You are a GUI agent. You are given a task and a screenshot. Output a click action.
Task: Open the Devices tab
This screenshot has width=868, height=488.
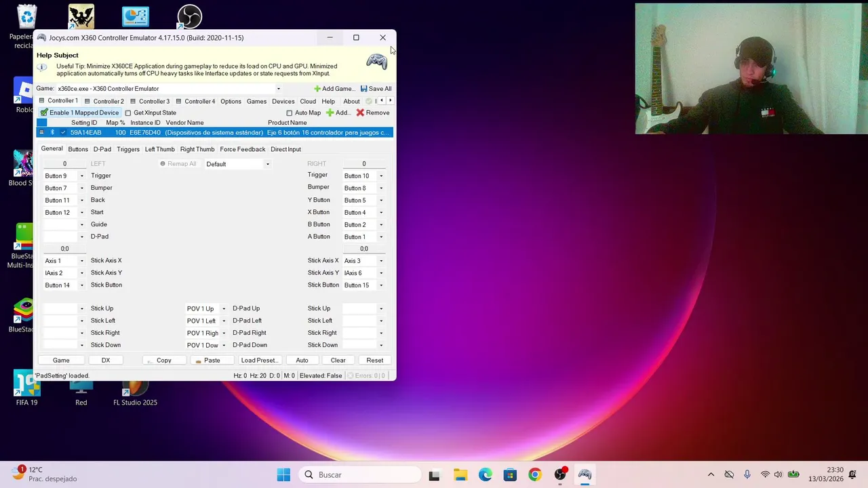283,102
